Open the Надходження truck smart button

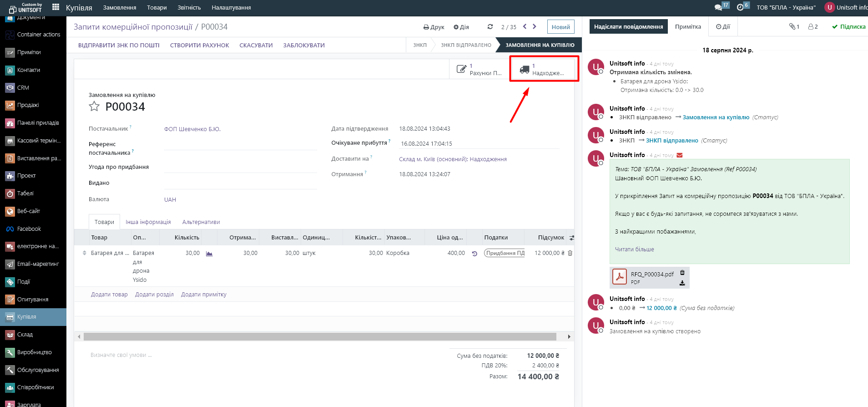click(x=543, y=69)
